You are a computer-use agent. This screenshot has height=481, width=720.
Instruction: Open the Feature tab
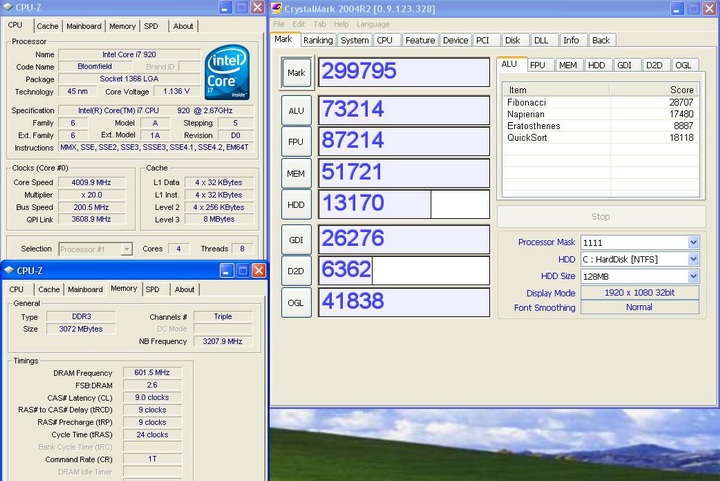click(420, 40)
